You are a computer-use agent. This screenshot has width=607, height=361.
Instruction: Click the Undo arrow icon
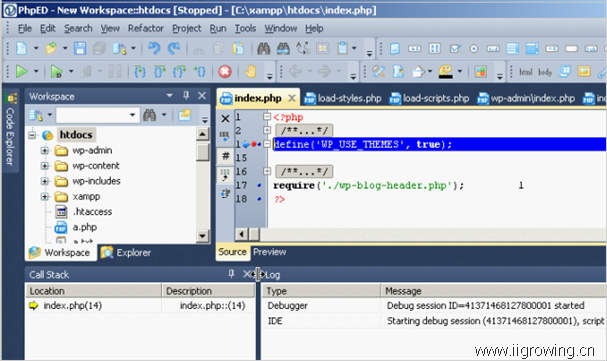point(154,48)
